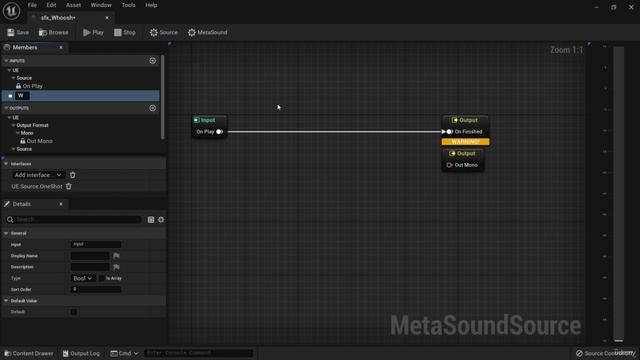This screenshot has height=360, width=640.
Task: Collapse the Output Format tree node
Action: (13, 125)
